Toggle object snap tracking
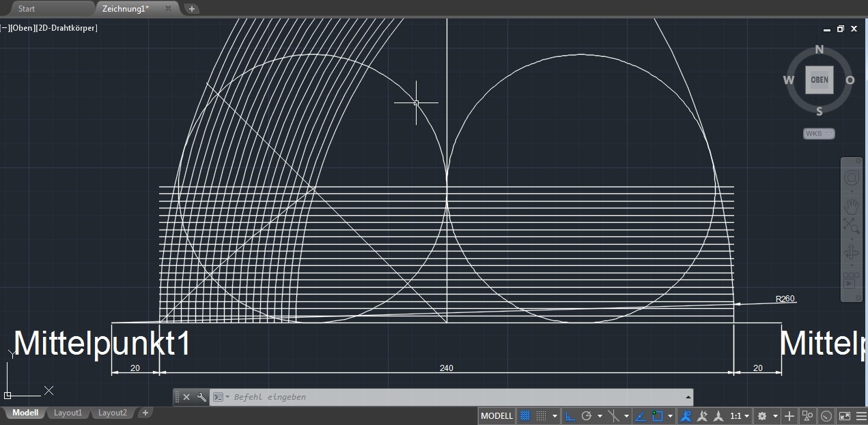The image size is (868, 425). click(x=641, y=415)
